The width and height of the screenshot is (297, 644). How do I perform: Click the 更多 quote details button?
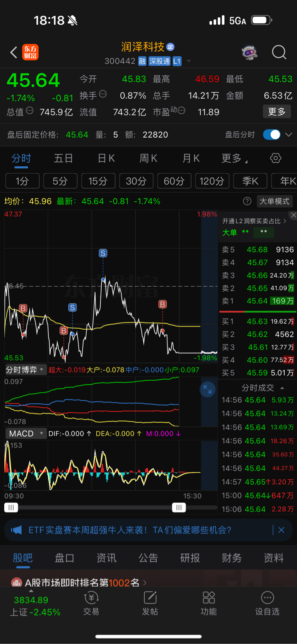click(277, 112)
